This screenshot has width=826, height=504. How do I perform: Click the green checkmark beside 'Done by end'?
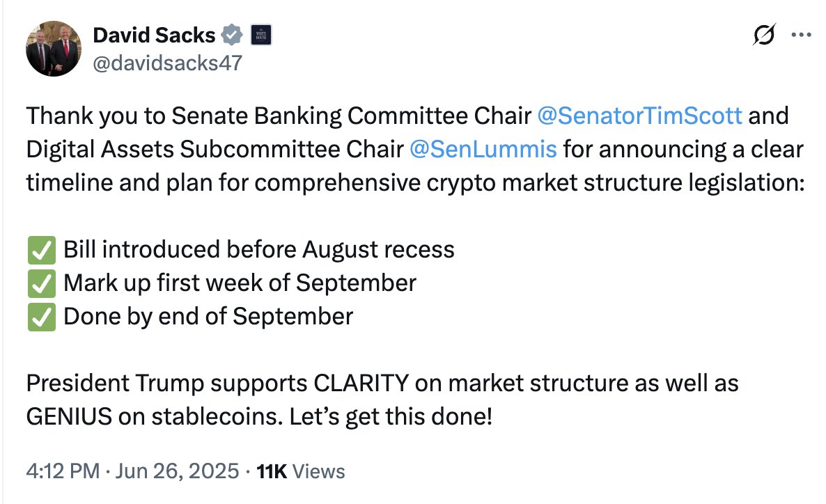40,317
